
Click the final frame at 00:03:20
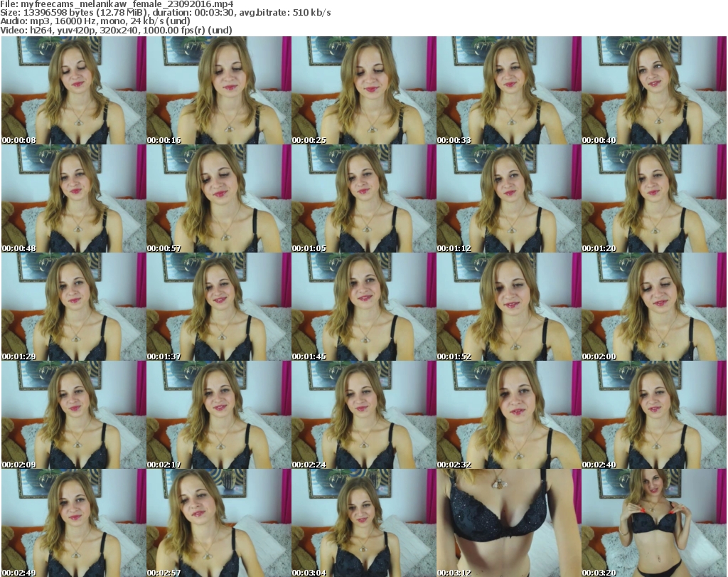pyautogui.click(x=654, y=523)
